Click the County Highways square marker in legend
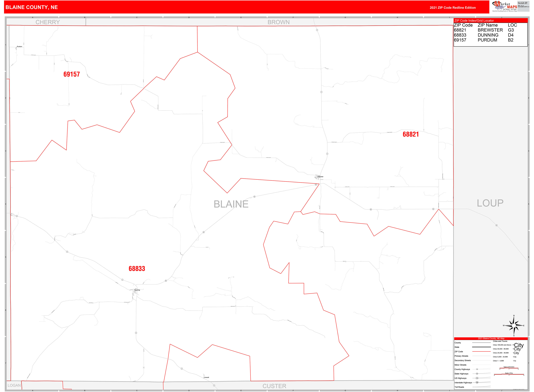534x392 pixels. 477,369
